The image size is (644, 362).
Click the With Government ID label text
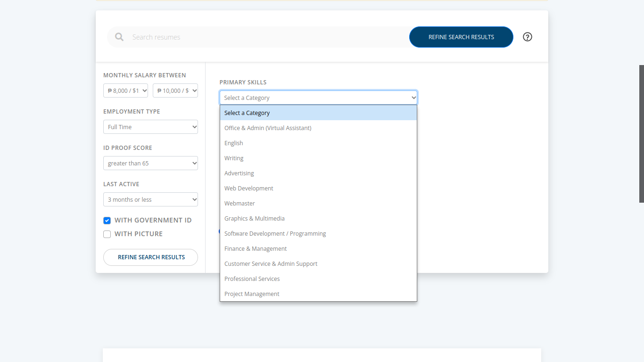point(153,220)
